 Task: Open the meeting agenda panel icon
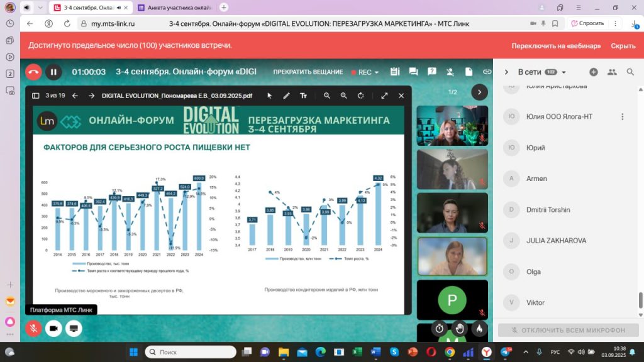[x=395, y=72]
